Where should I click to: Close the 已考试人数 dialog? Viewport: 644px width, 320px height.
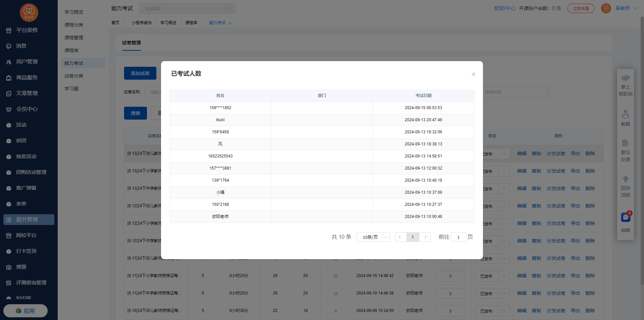pyautogui.click(x=473, y=74)
